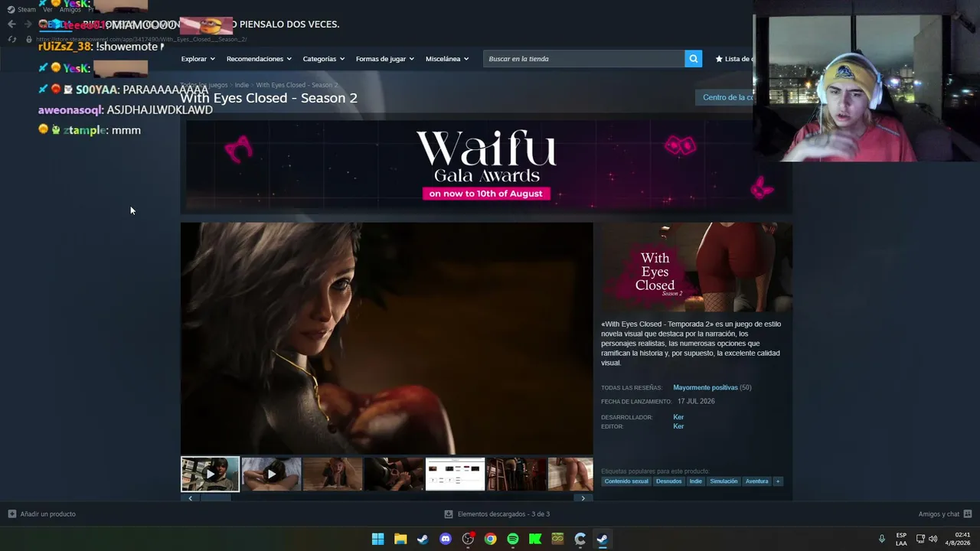Click the plus icon beside Añadir un producto
Viewport: 980px width, 551px height.
coord(11,514)
